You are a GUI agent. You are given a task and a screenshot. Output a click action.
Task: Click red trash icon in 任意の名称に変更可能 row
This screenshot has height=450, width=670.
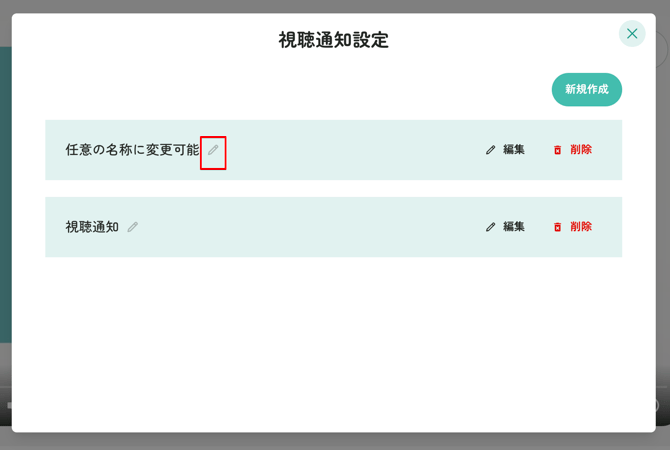[558, 150]
